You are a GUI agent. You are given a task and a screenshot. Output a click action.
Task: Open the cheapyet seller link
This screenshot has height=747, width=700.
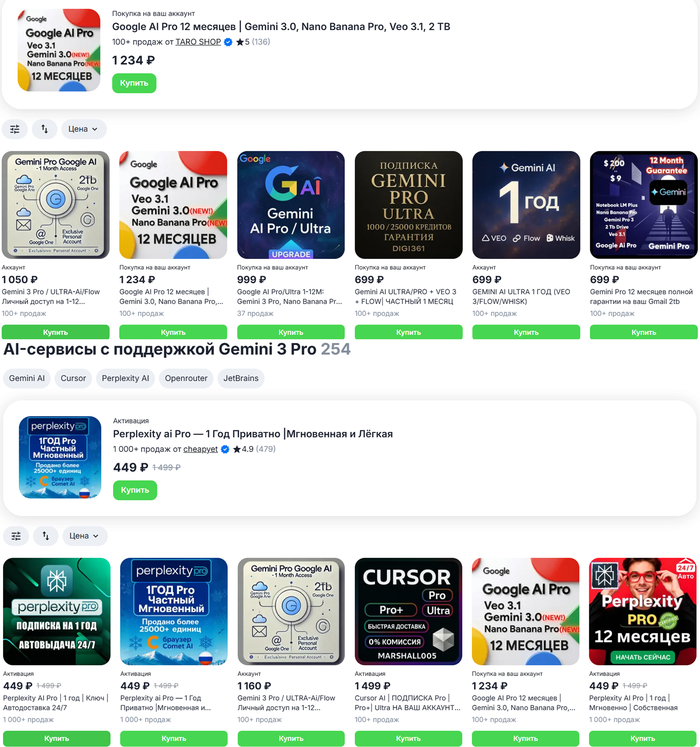201,449
